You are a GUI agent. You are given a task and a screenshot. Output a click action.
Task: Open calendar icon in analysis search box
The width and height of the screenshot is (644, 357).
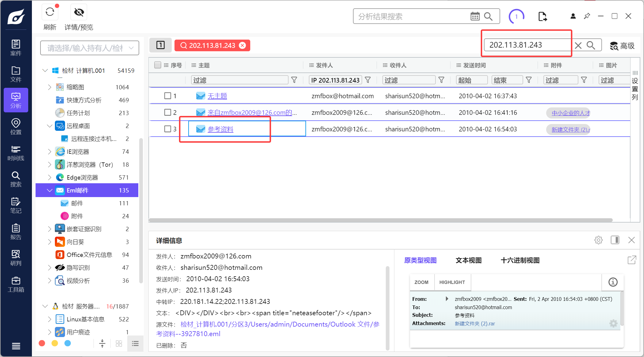(475, 16)
